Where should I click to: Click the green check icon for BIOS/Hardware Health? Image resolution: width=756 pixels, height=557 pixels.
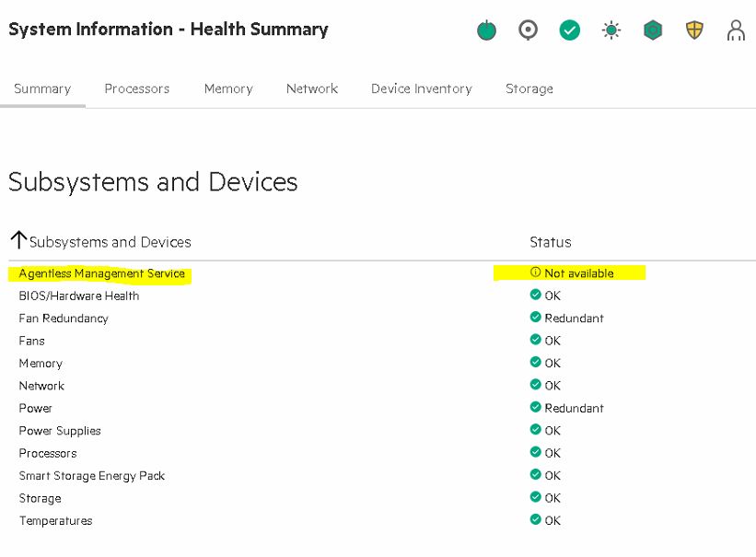tap(535, 295)
